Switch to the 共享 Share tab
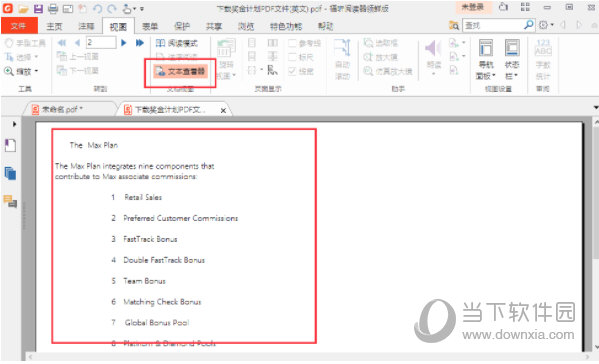 [214, 26]
